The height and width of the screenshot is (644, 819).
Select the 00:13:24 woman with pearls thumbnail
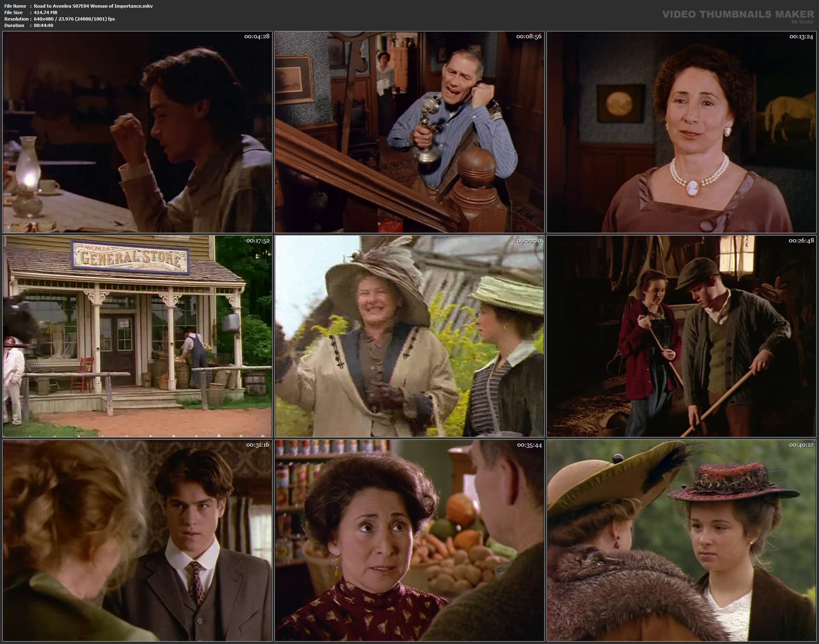coord(682,132)
